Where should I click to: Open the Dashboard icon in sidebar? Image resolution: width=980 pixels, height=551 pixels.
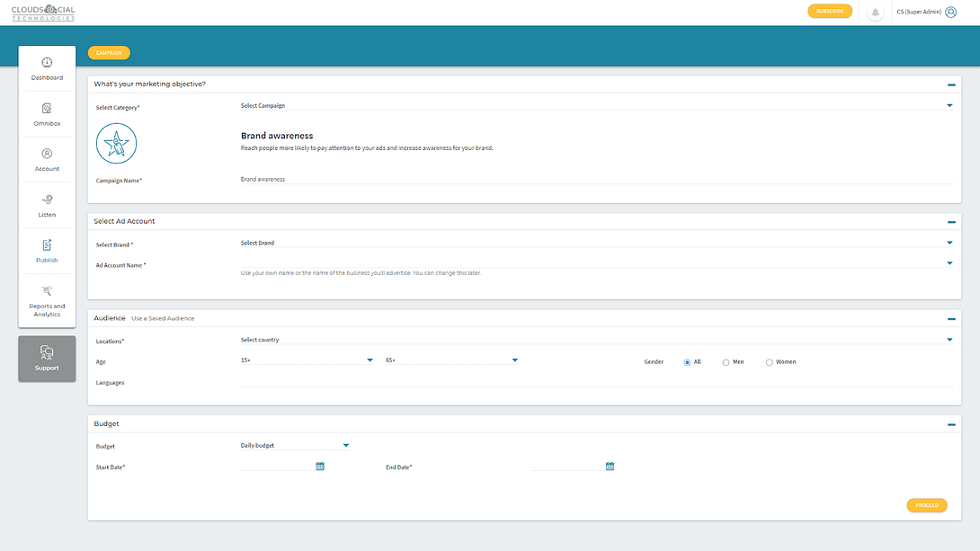[47, 63]
